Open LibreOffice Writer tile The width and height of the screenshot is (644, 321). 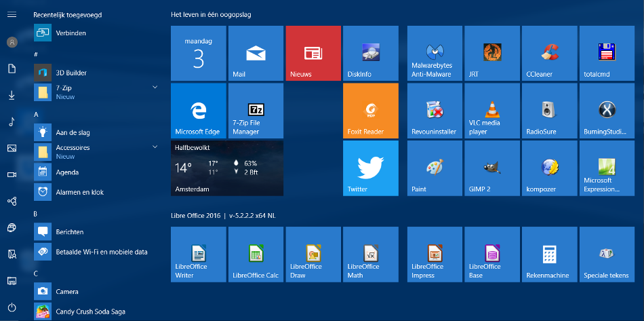coord(199,254)
